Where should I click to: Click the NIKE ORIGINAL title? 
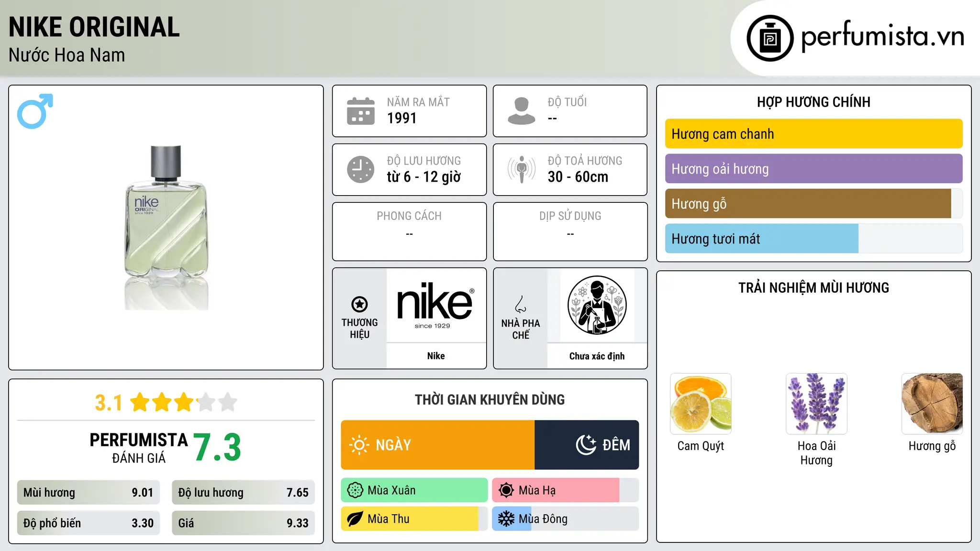click(x=94, y=27)
